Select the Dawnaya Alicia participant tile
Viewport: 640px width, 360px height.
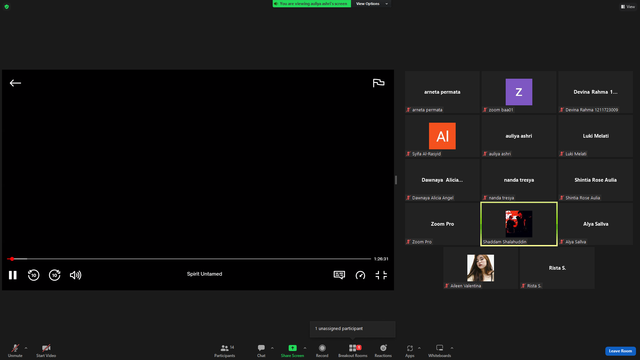(442, 180)
